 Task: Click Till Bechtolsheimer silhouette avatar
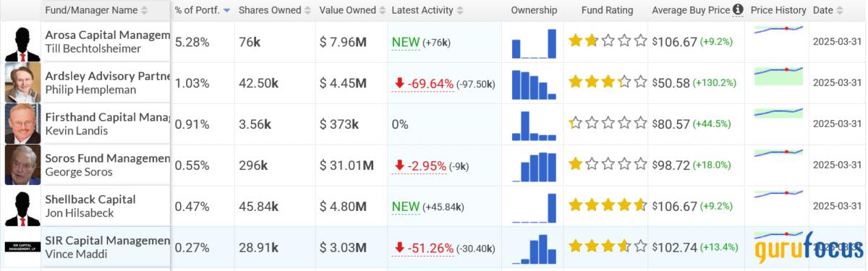[22, 43]
